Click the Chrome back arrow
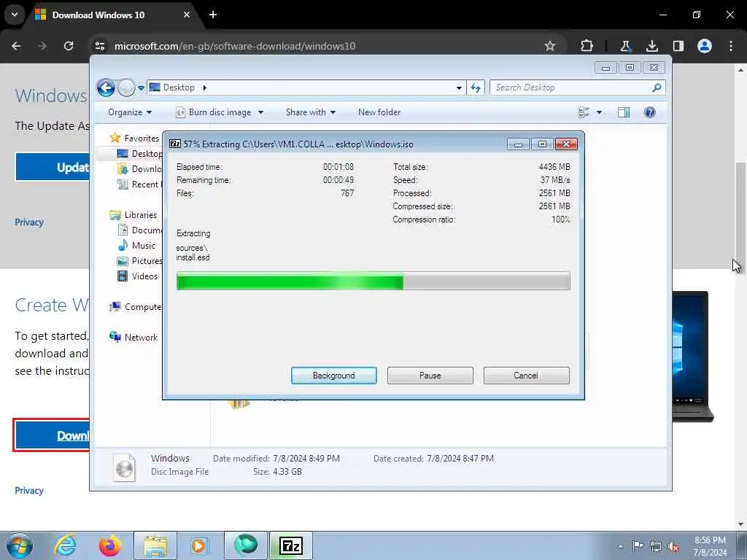 pyautogui.click(x=16, y=46)
